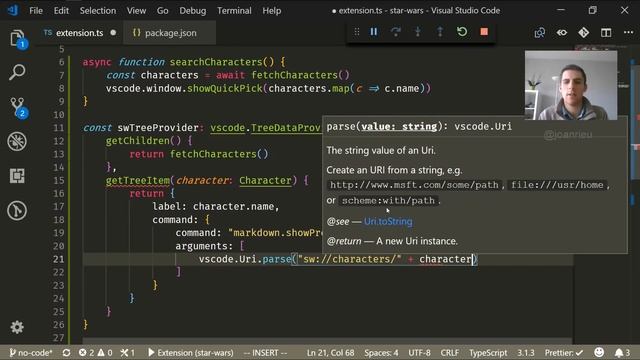Change indentation via Spaces: 4
This screenshot has height=360, width=640.
click(x=381, y=353)
